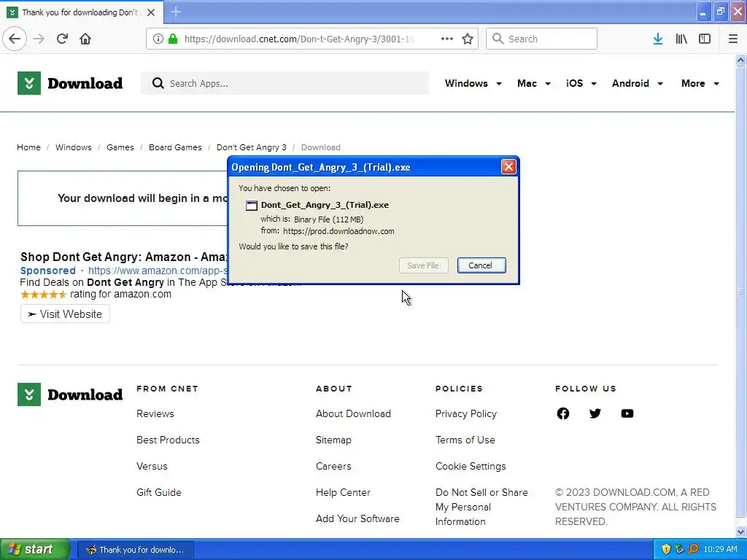Viewport: 747px width, 560px height.
Task: Open Help Center footer link
Action: click(343, 492)
